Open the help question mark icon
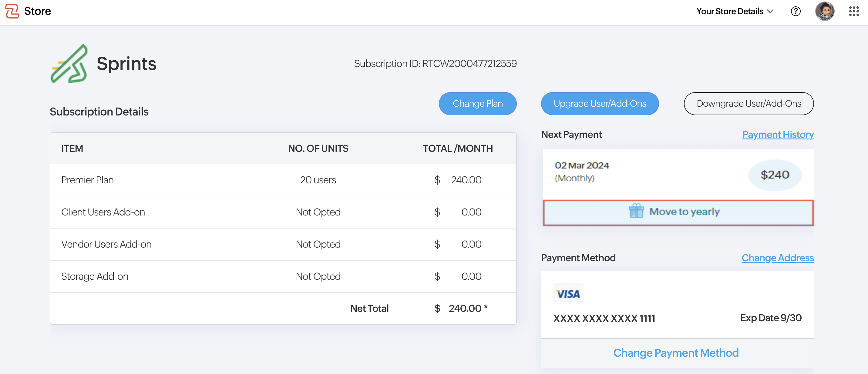Image resolution: width=868 pixels, height=374 pixels. pos(796,12)
